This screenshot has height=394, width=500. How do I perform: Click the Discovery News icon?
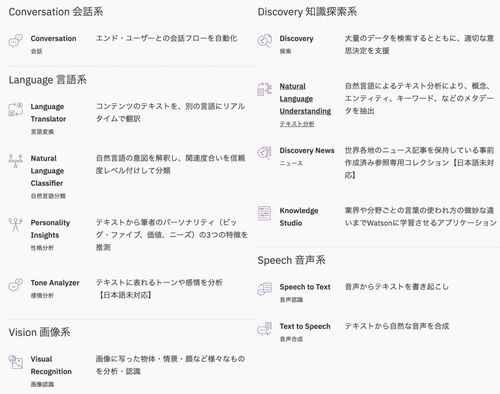(264, 153)
